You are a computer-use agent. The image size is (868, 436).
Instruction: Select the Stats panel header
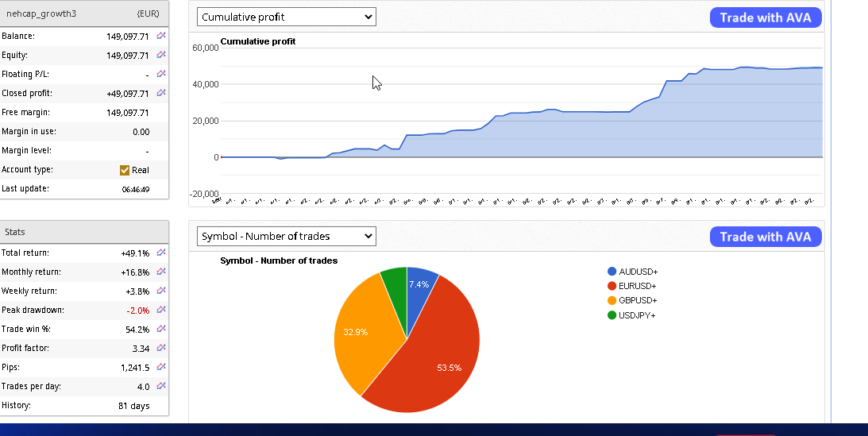[84, 232]
